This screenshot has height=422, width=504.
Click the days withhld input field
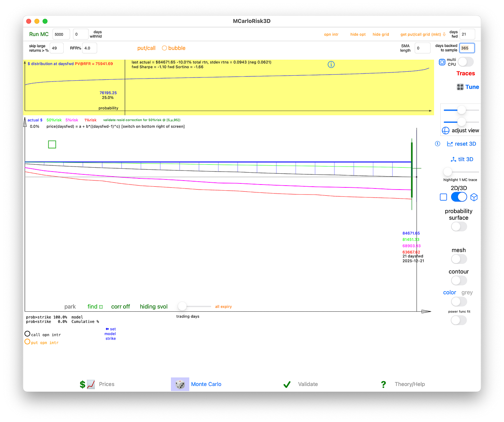coord(81,34)
